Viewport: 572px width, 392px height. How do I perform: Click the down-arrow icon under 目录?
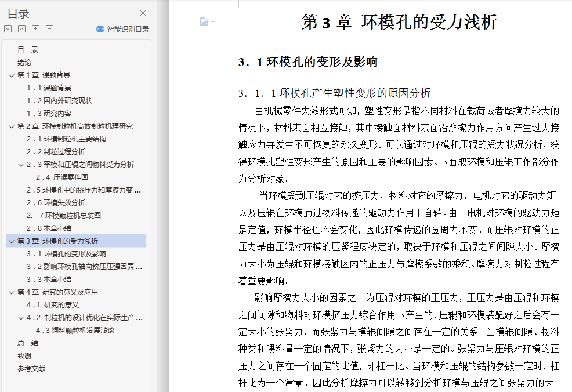click(x=8, y=29)
